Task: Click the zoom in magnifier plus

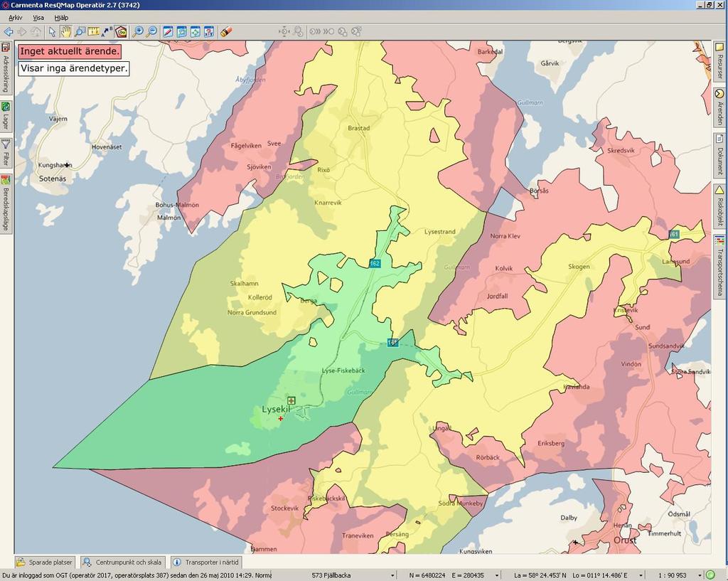Action: click(x=138, y=31)
